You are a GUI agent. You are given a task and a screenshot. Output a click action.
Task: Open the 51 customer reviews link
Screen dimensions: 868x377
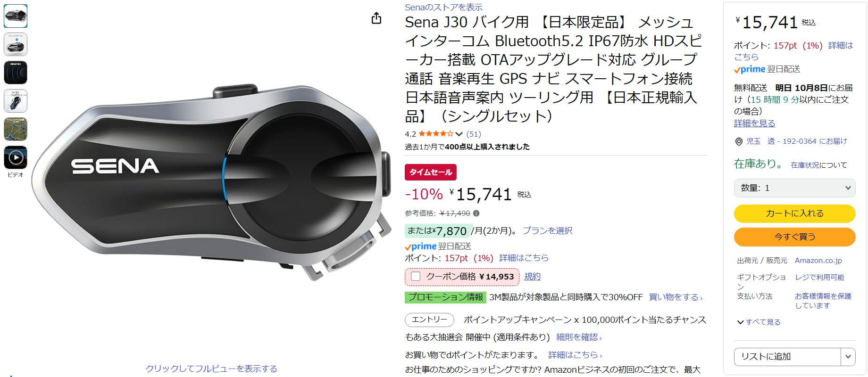point(474,134)
